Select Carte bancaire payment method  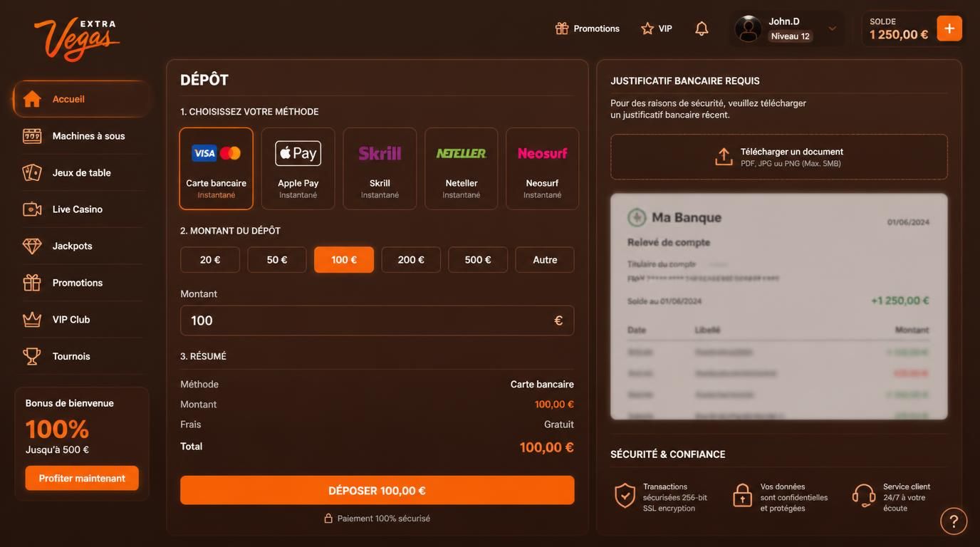pyautogui.click(x=217, y=169)
